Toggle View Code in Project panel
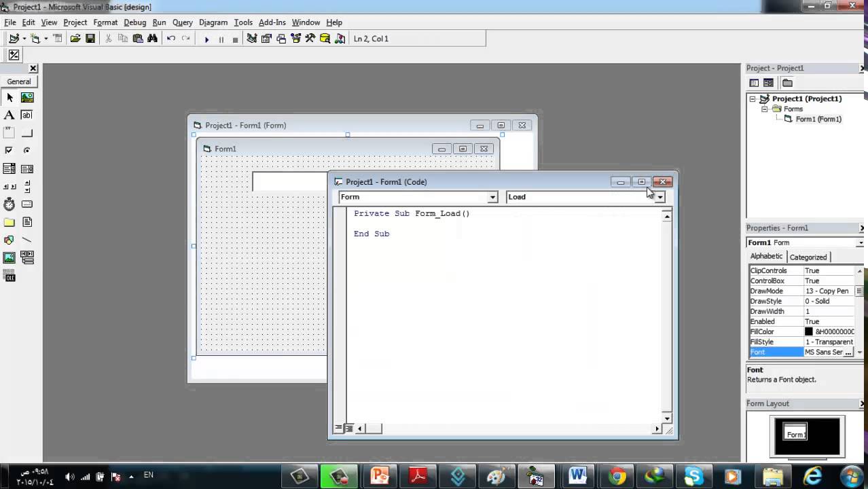Screen dimensions: 868x489 (x=754, y=83)
